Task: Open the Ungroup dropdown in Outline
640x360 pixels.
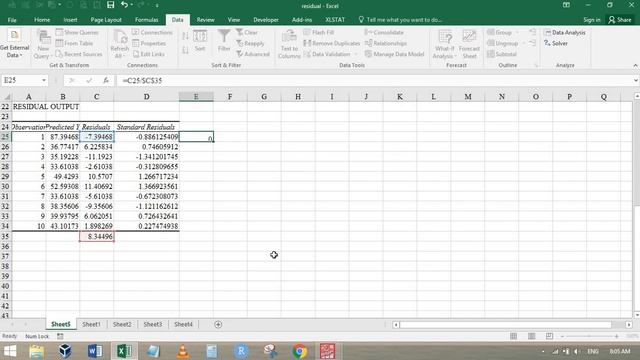Action: [524, 43]
